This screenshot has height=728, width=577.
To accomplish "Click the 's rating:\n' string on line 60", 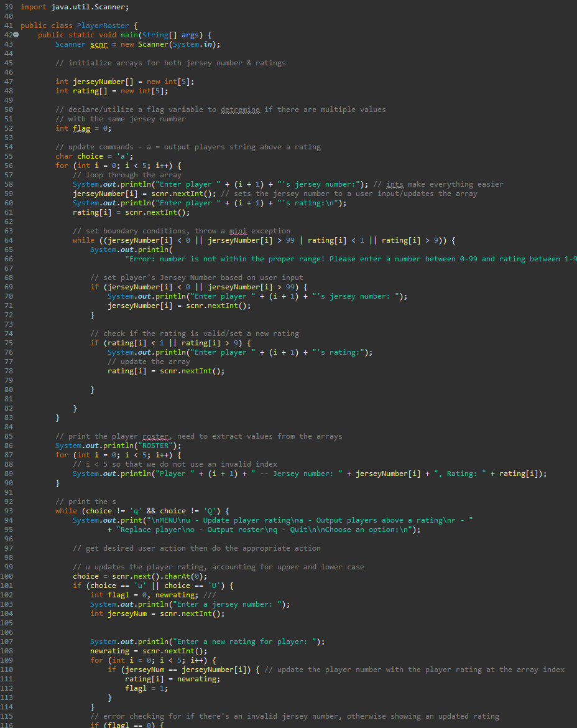I will coord(308,203).
